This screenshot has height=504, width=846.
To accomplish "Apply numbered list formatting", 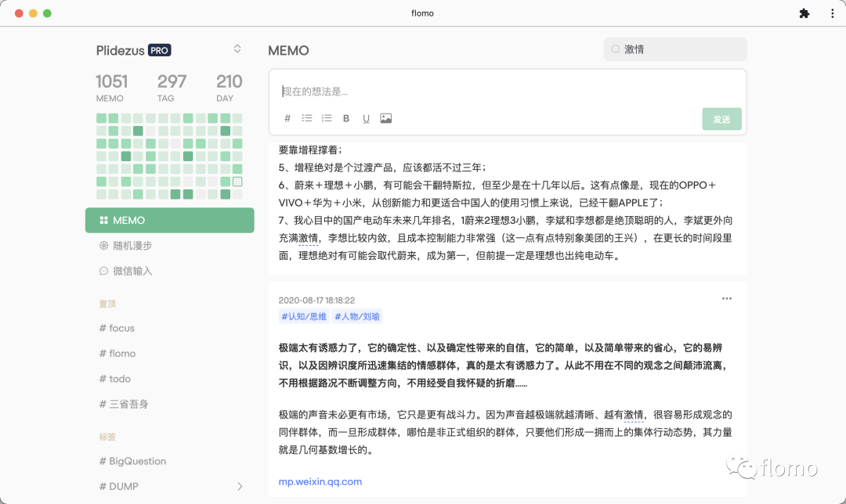I will click(x=327, y=118).
